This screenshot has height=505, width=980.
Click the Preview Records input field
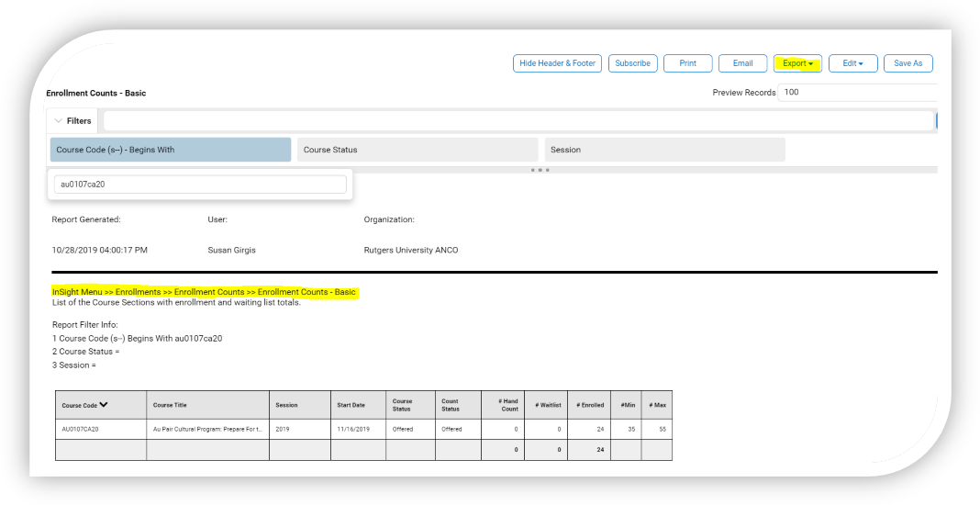[855, 92]
